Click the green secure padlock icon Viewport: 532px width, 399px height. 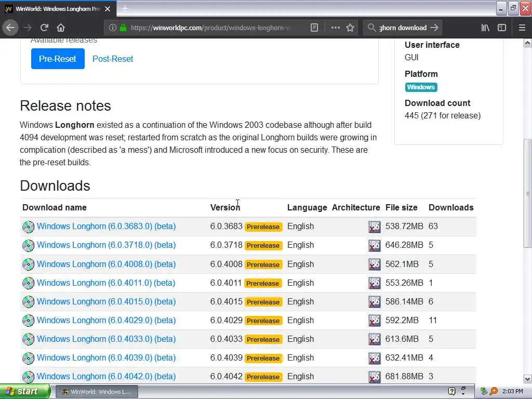pyautogui.click(x=123, y=28)
